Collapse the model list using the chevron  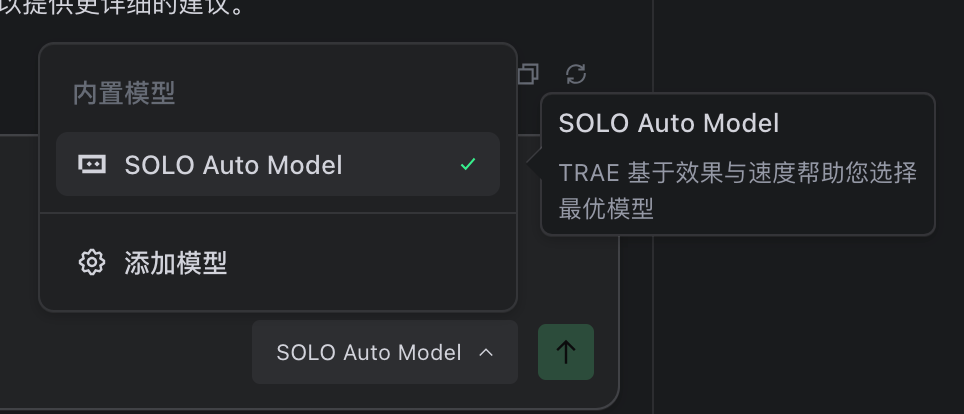pos(486,352)
